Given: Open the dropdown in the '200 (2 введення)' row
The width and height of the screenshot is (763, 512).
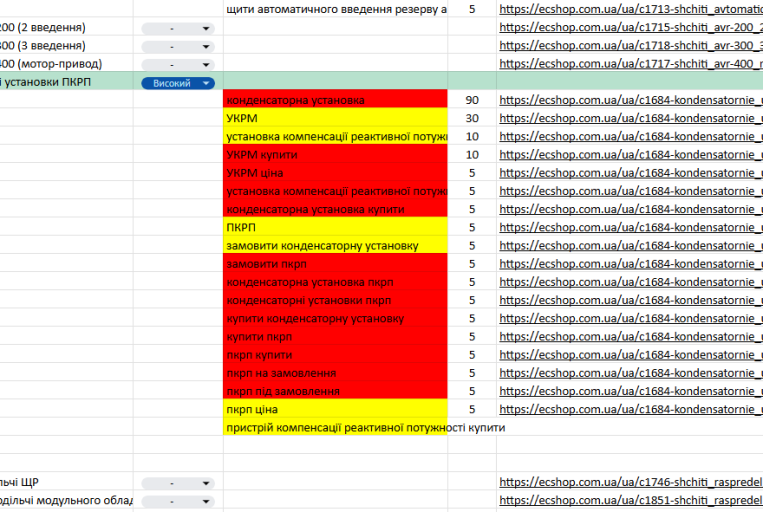Looking at the screenshot, I should tap(178, 29).
